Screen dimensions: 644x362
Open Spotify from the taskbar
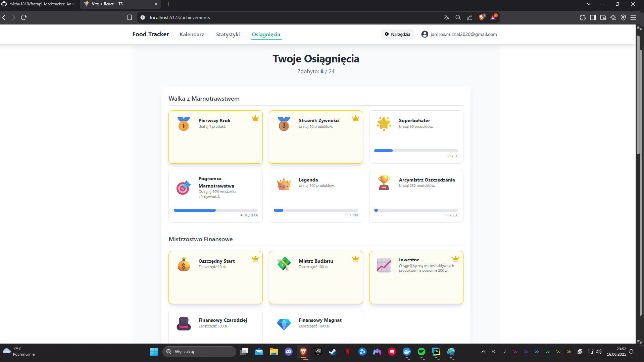(421, 352)
